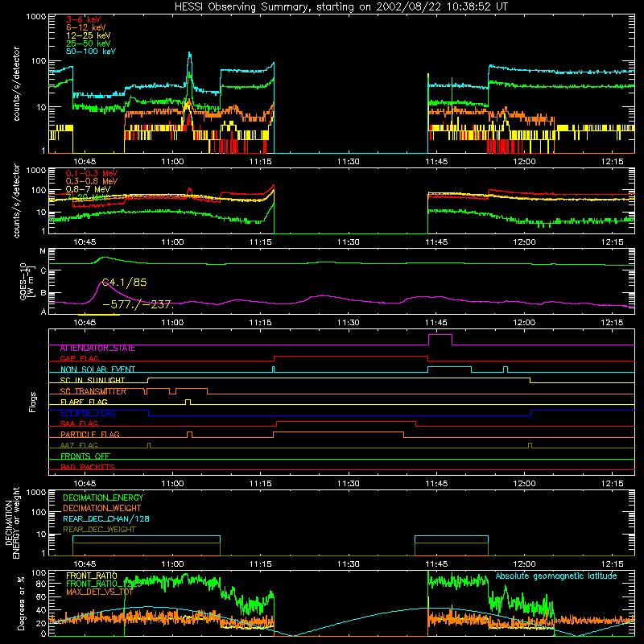The height and width of the screenshot is (644, 644).
Task: Click the magenta GOES curve peak near 10:48
Action: [x=103, y=283]
